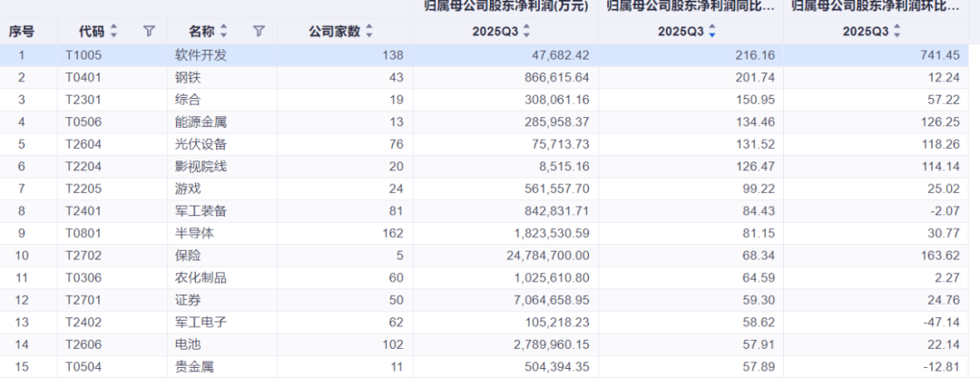Open the filter for the 代码 column
980x378 pixels.
(149, 31)
